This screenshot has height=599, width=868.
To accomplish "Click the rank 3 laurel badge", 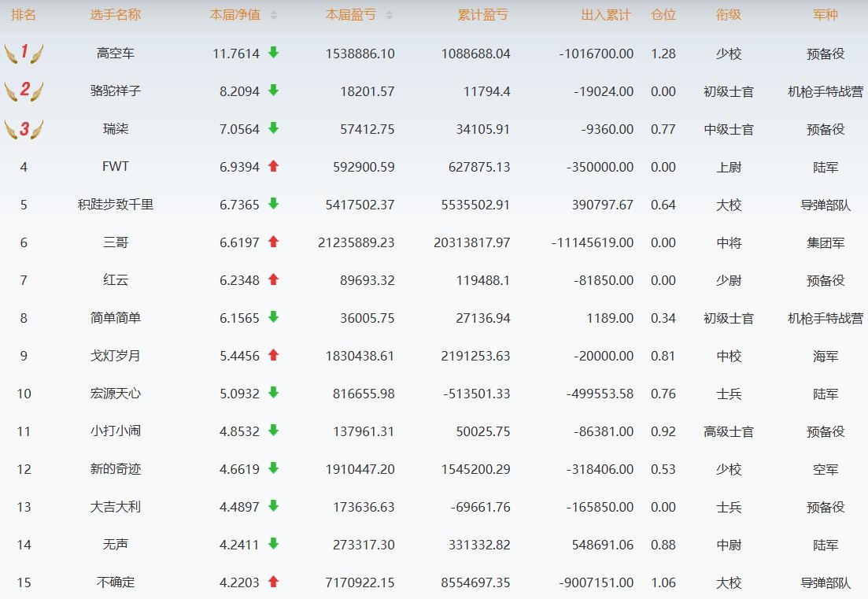I will (24, 129).
